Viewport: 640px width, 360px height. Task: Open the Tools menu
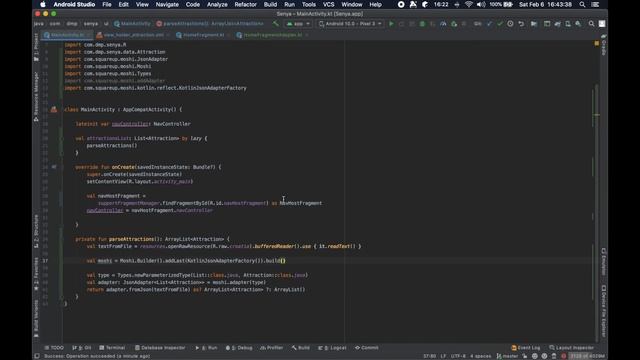click(x=309, y=4)
